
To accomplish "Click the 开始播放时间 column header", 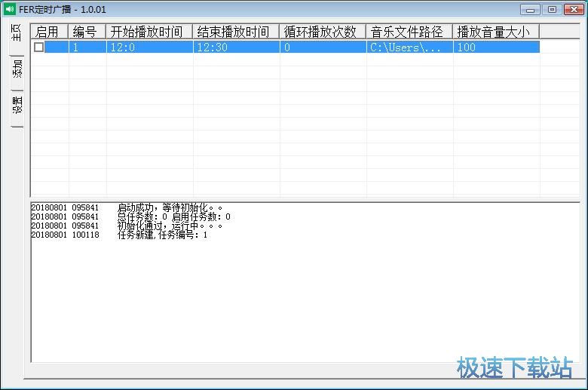I will (x=149, y=32).
